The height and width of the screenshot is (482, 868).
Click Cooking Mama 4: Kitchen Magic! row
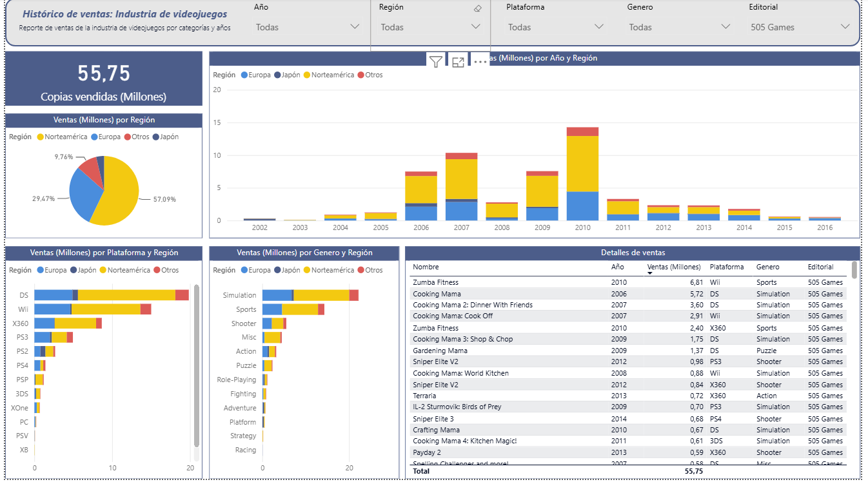coord(628,441)
